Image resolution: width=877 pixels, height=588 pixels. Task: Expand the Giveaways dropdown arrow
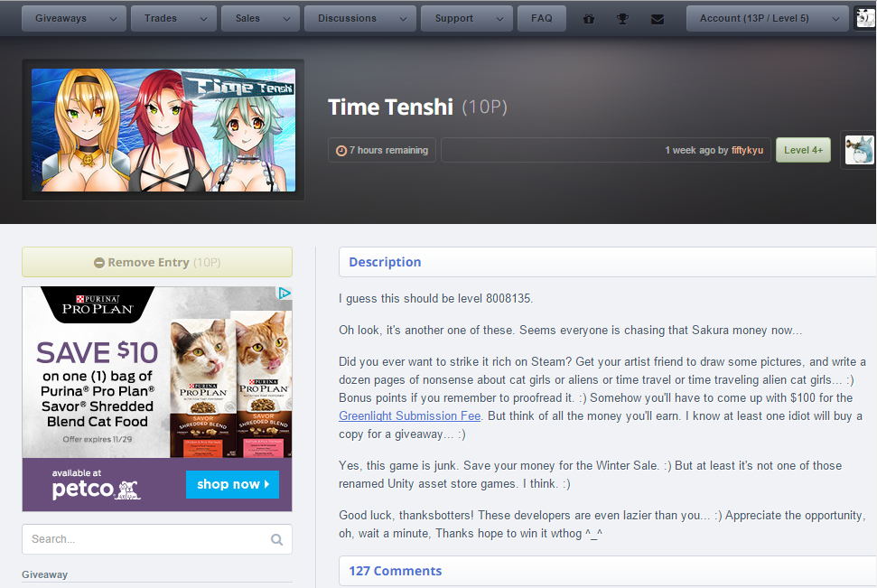pyautogui.click(x=114, y=19)
